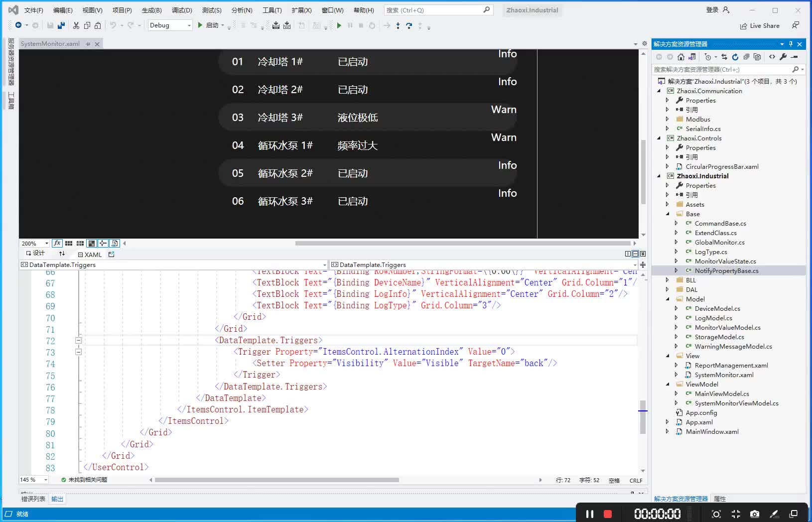
Task: Click the designer horizontal scrollbar thumb
Action: [x=463, y=244]
